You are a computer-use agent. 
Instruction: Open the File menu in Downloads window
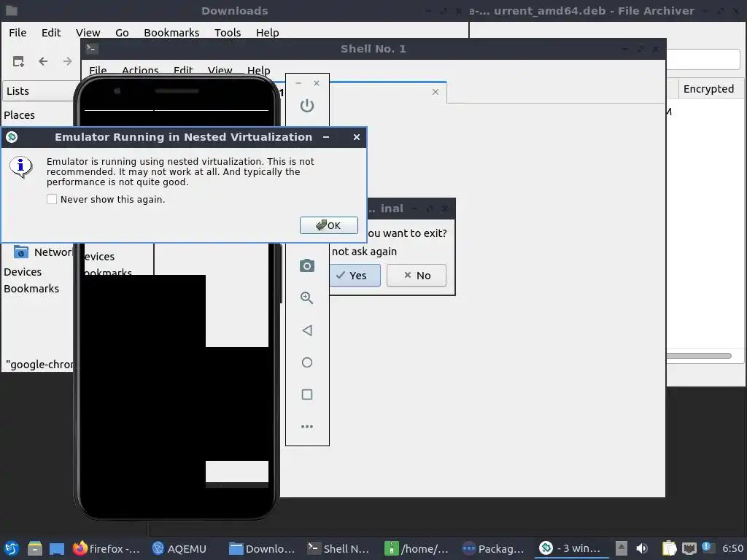pos(18,32)
